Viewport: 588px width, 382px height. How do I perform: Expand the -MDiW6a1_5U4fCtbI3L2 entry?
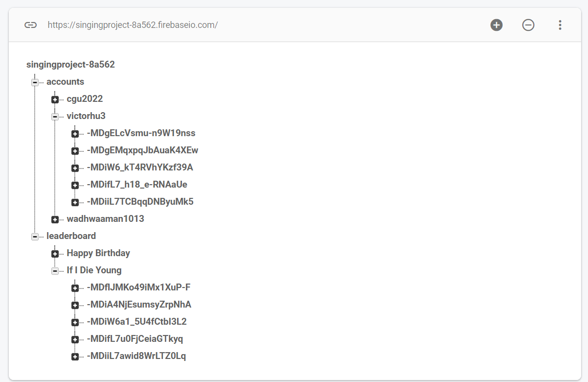point(75,322)
